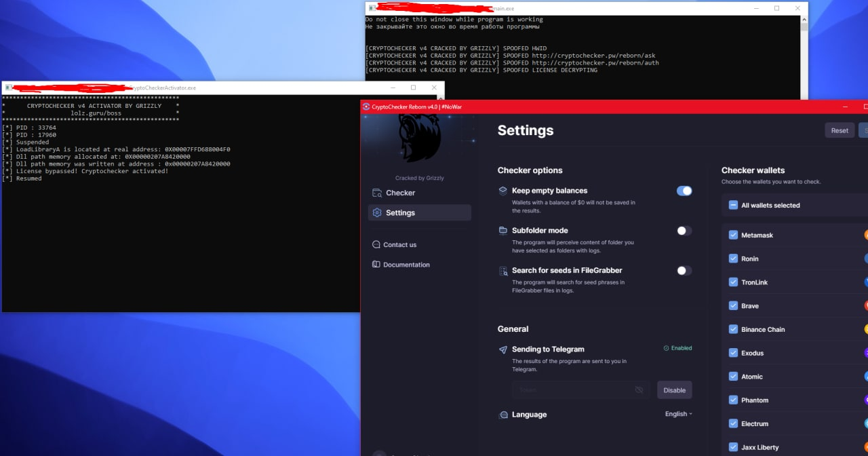Toggle the All wallets selected checkbox

pyautogui.click(x=733, y=205)
